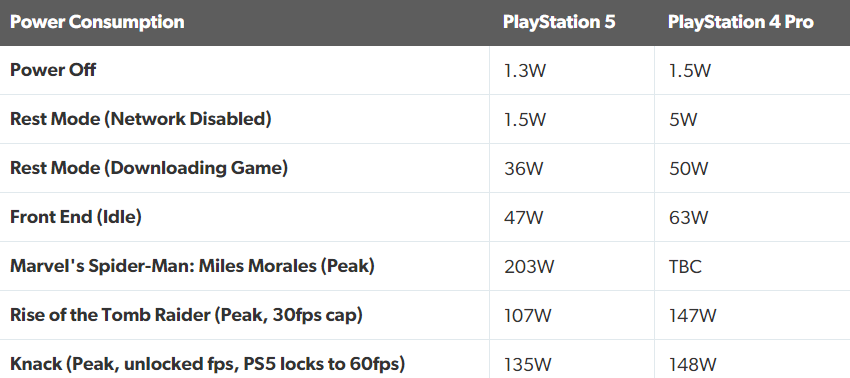The image size is (850, 378).
Task: Click the 1.3W PlayStation 5 power off value
Action: coord(524,71)
